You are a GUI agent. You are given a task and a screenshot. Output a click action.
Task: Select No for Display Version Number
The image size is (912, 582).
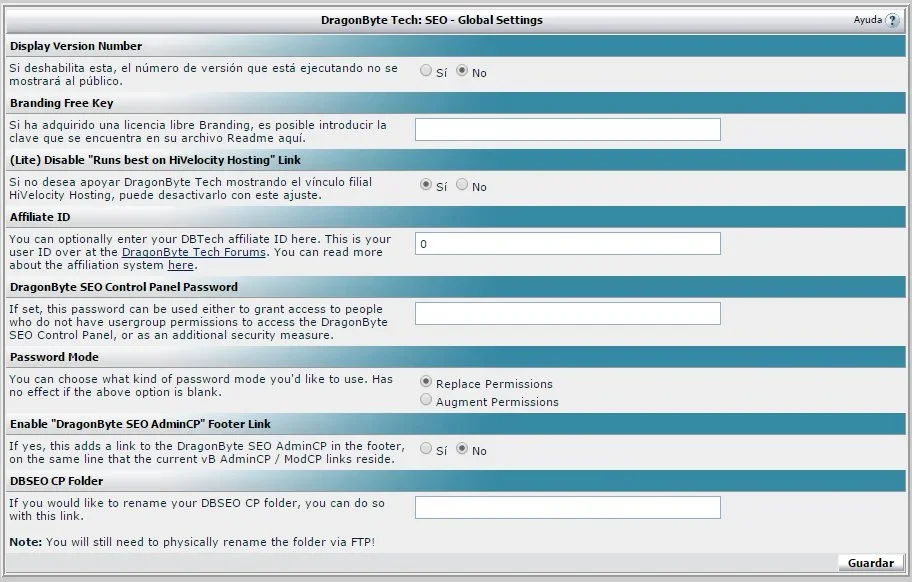(462, 70)
